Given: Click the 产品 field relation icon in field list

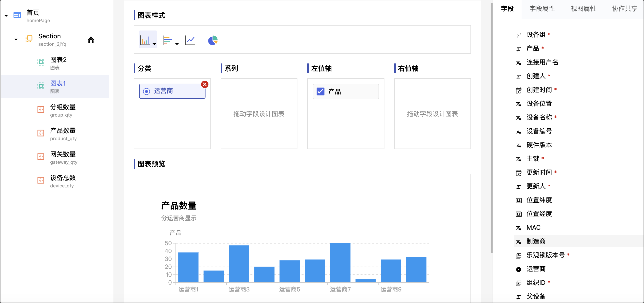Looking at the screenshot, I should [518, 49].
